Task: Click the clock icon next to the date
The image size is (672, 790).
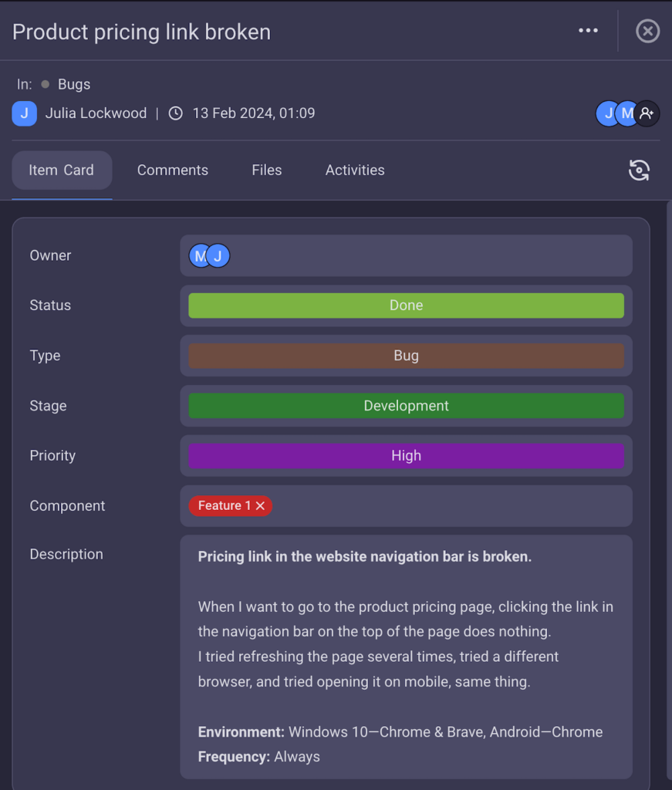Action: pos(175,113)
